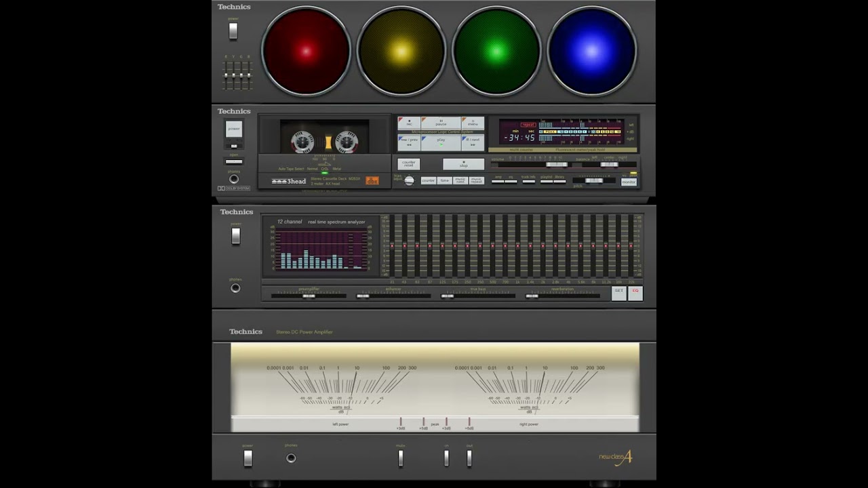Click the blue light lamp

point(591,51)
